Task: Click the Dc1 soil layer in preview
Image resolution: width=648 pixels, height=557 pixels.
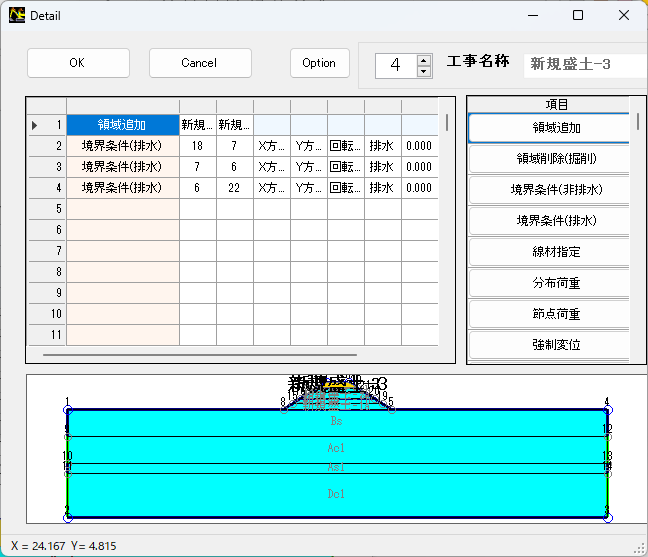Action: click(336, 494)
